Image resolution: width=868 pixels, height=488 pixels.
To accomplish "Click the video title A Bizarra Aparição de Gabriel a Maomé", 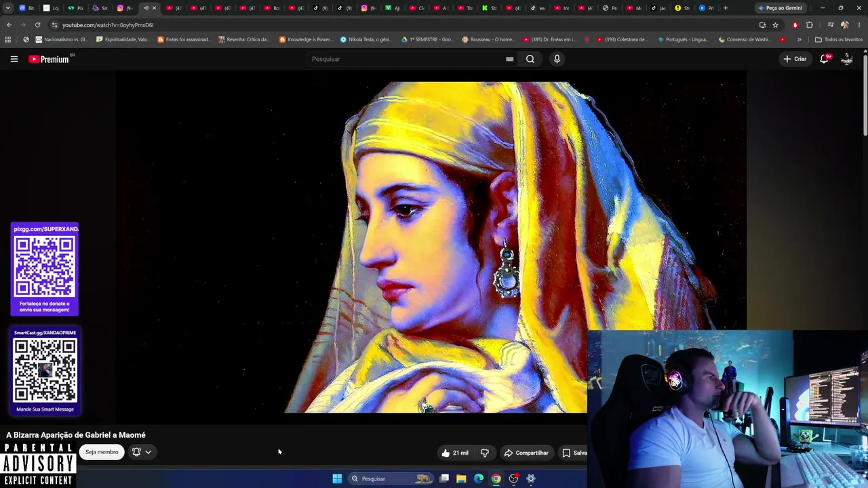I will [76, 435].
